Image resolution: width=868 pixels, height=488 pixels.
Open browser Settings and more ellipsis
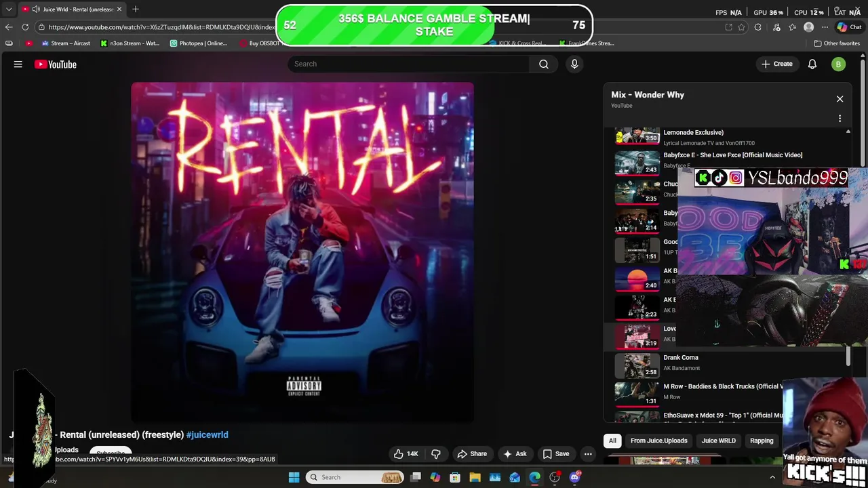(825, 27)
